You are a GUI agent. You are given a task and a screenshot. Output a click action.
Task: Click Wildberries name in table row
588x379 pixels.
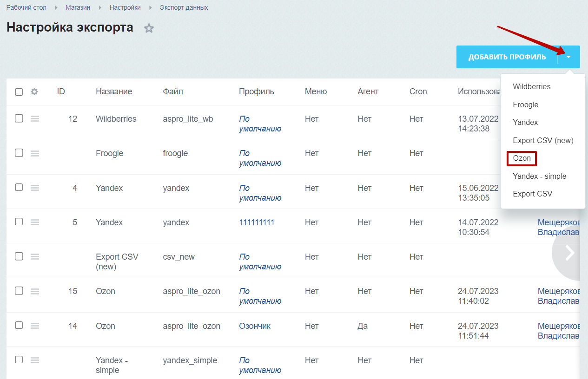(116, 119)
